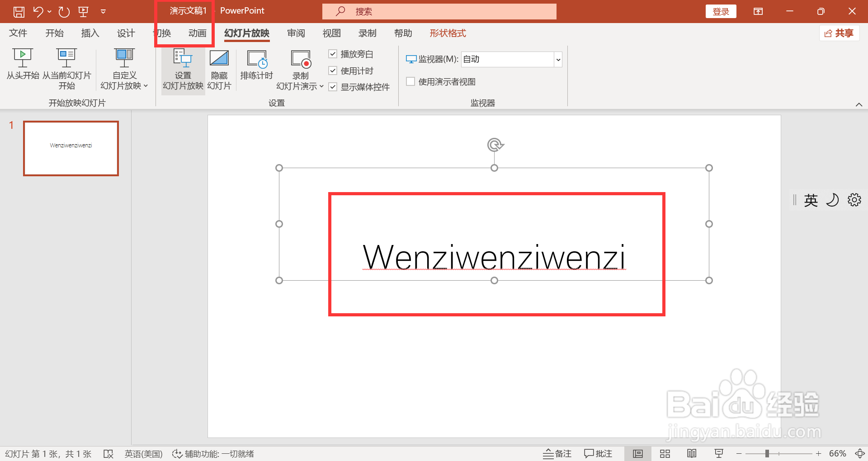
Task: Click the IME 英 language indicator
Action: point(811,200)
